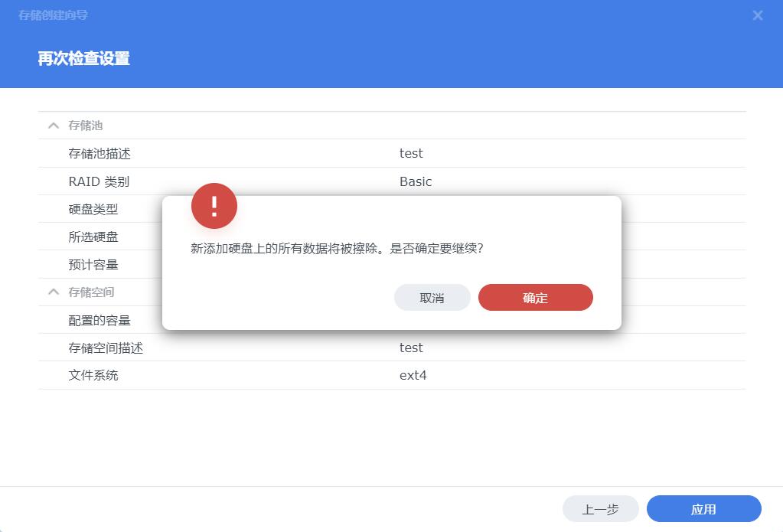Viewport: 783px width, 532px height.
Task: Click the 存储空间描述 value test
Action: pyautogui.click(x=410, y=347)
